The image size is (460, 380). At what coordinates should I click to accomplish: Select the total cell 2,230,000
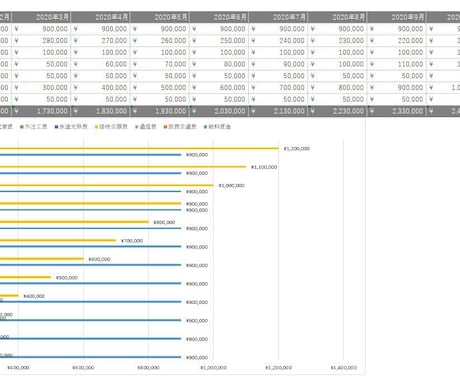coord(337,111)
